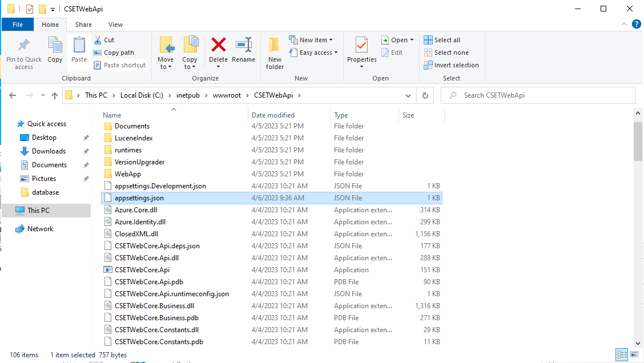Sort by the Date modified column header
This screenshot has width=644, height=363.
click(x=289, y=115)
